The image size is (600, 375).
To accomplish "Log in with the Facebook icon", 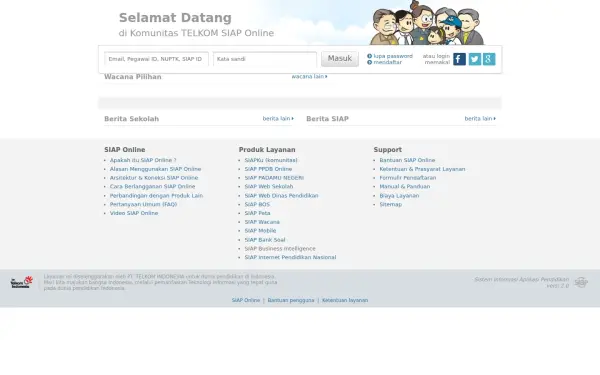I will (x=459, y=59).
